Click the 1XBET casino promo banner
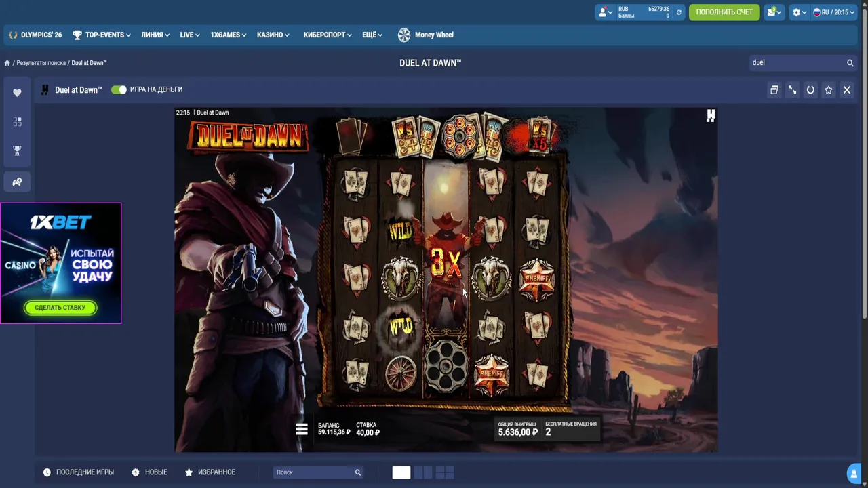Image resolution: width=868 pixels, height=488 pixels. (61, 263)
